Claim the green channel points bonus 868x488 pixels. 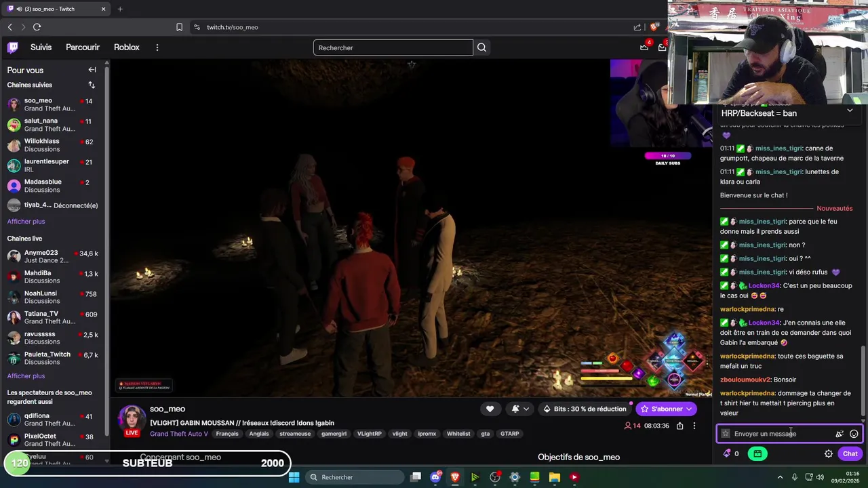757,453
